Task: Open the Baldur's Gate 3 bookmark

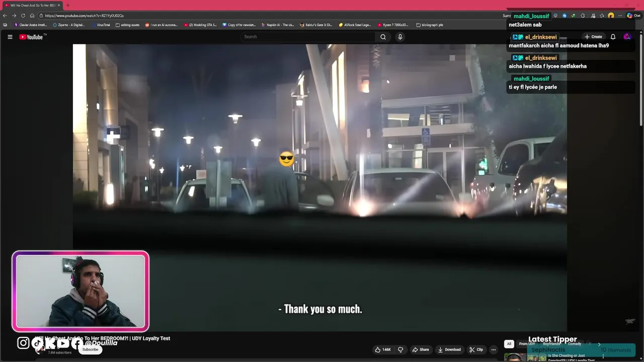Action: 316,25
